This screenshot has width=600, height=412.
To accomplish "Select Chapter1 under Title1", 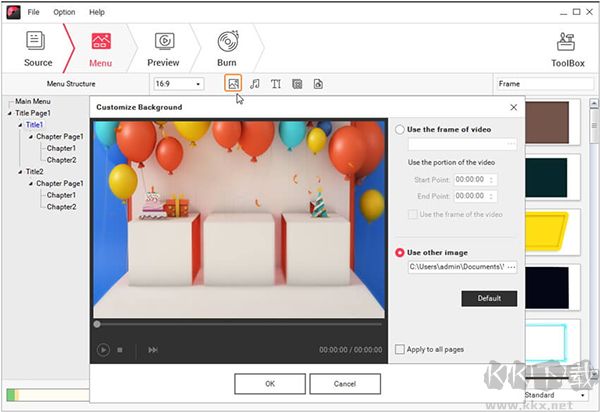I will tap(61, 148).
